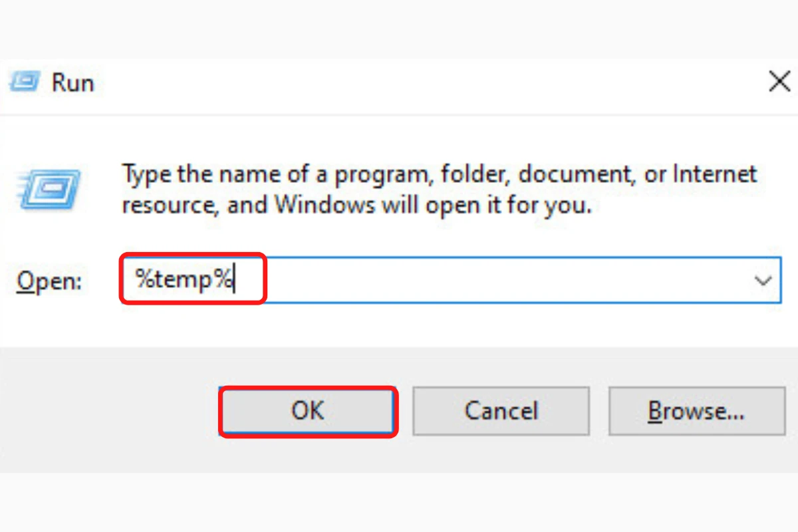Close the Run dialog with the X
This screenshot has height=532, width=798.
point(779,82)
